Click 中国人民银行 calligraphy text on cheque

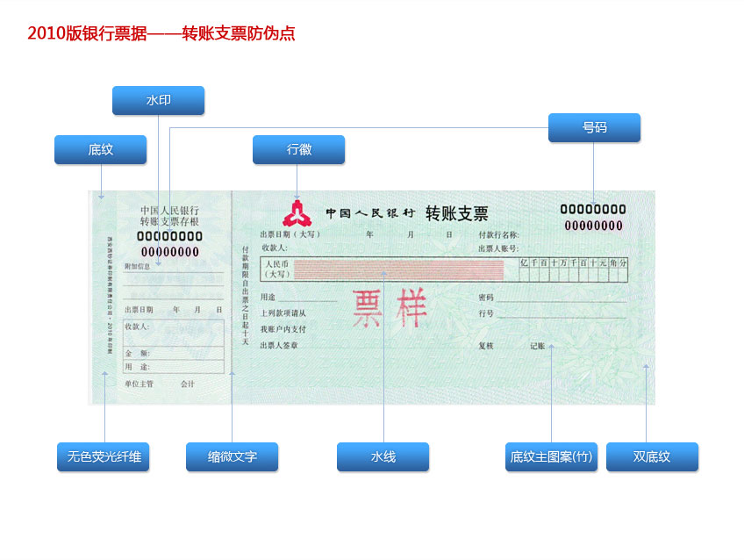click(370, 213)
